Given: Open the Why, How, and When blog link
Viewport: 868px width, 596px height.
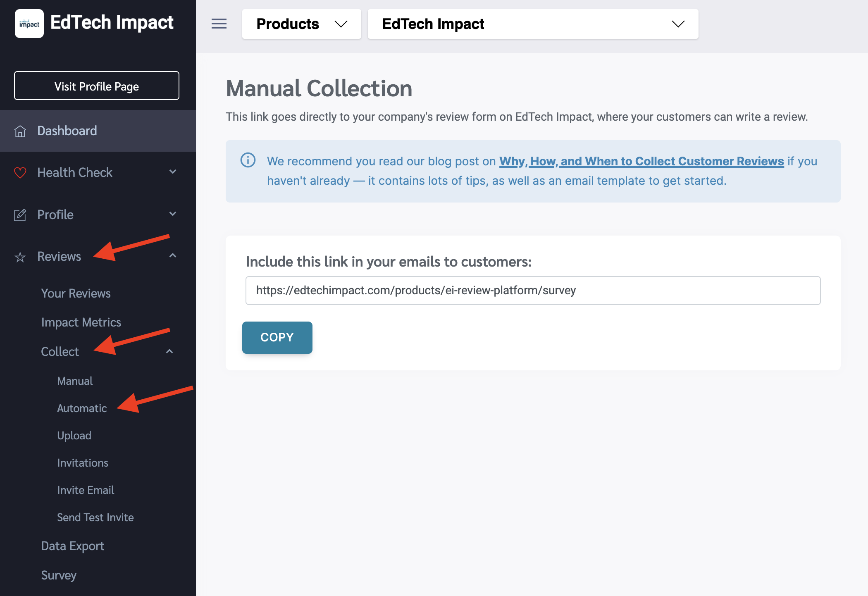Looking at the screenshot, I should tap(641, 161).
